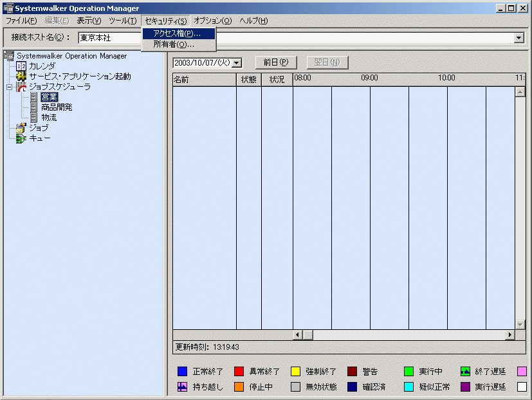Click the yellow 強制終了 legend swatch
The image size is (532, 400).
[295, 372]
